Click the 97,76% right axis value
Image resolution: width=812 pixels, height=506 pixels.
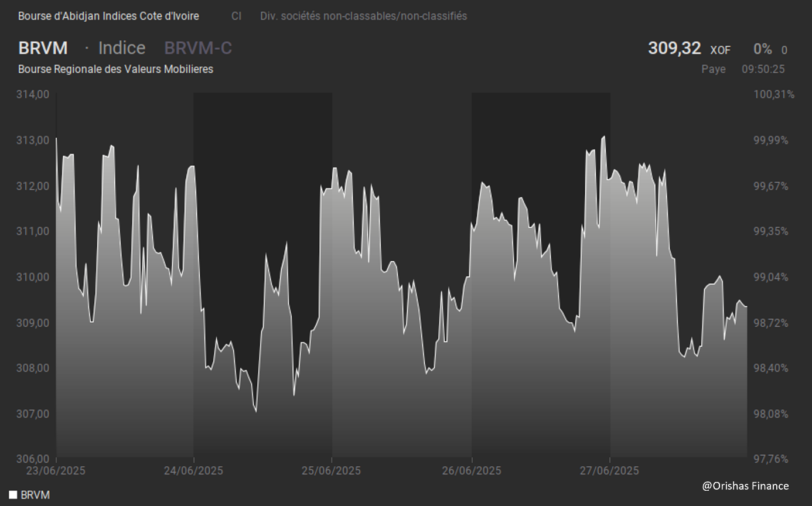click(771, 459)
